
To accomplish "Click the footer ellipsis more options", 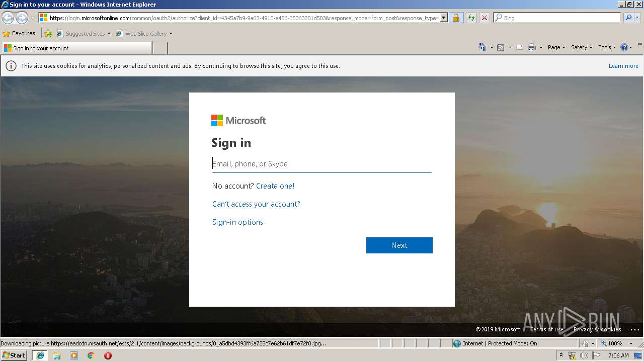I will [634, 330].
